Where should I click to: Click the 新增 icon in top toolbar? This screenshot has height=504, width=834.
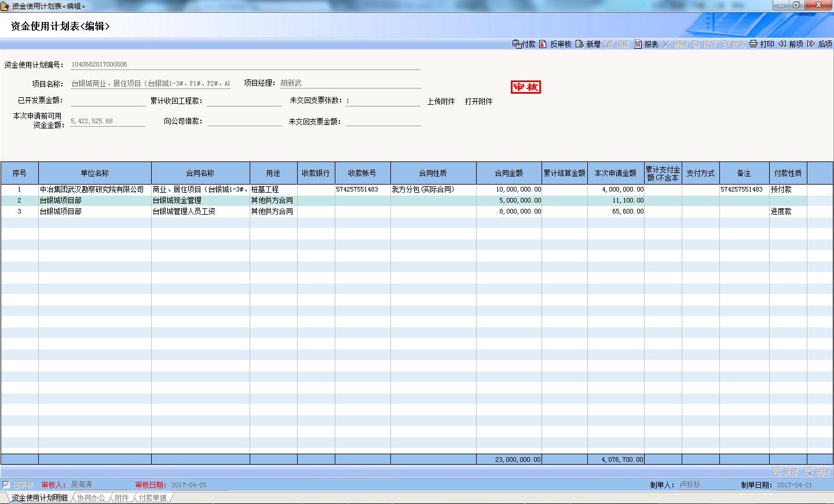click(x=580, y=44)
